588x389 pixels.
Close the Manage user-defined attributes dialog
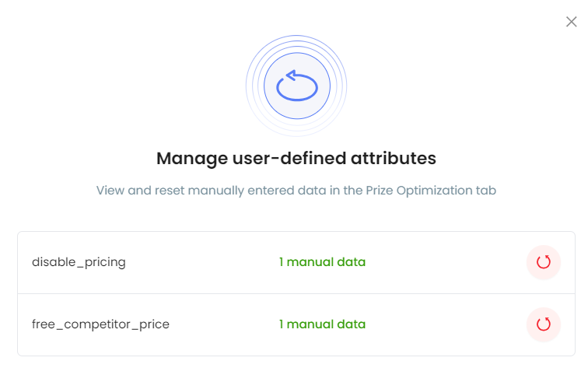(x=571, y=22)
